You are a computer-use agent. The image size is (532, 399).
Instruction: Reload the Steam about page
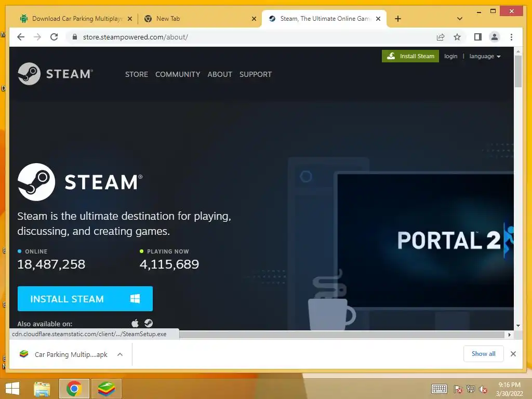pos(54,37)
